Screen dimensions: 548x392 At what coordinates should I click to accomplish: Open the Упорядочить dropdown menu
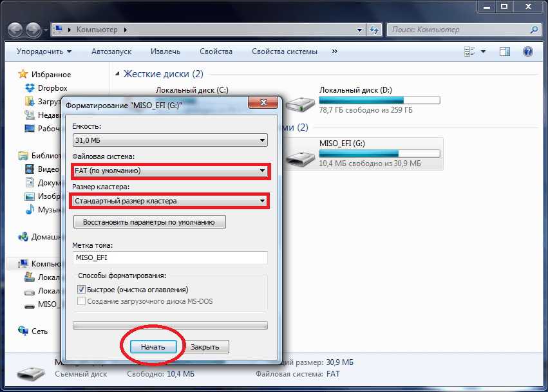click(44, 51)
